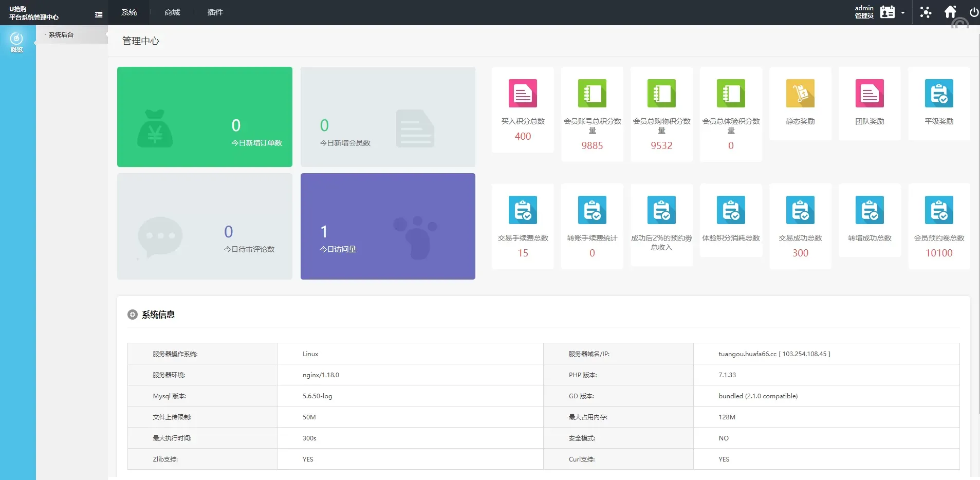The width and height of the screenshot is (980, 480).
Task: Open the 系统 top menu
Action: tap(129, 12)
